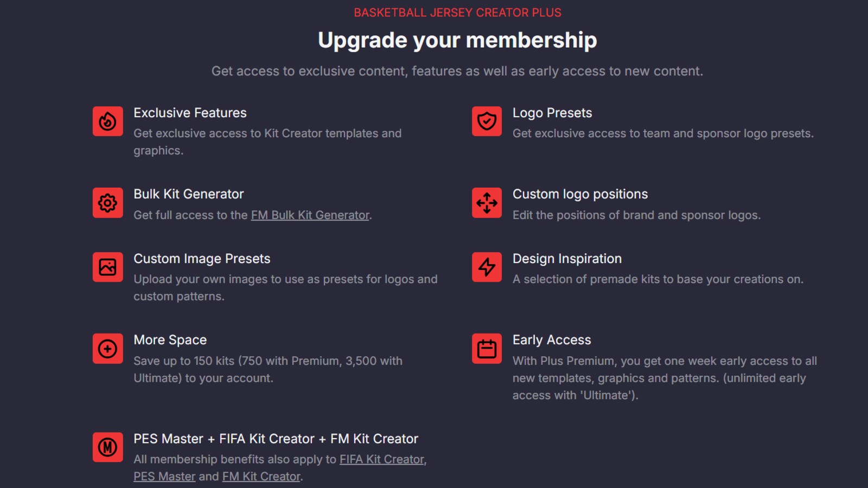
Task: Click the shield icon beside Logo Presets
Action: [487, 121]
